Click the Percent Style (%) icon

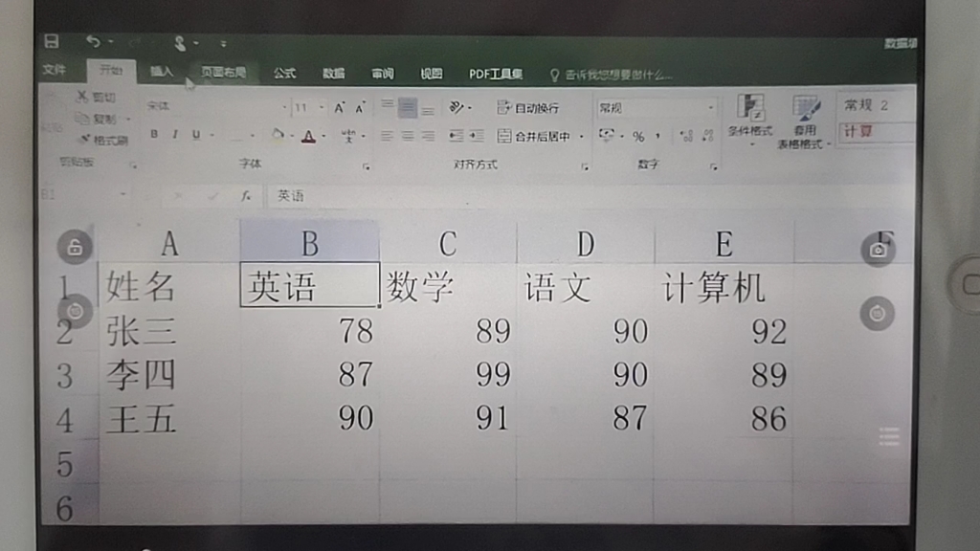[639, 137]
